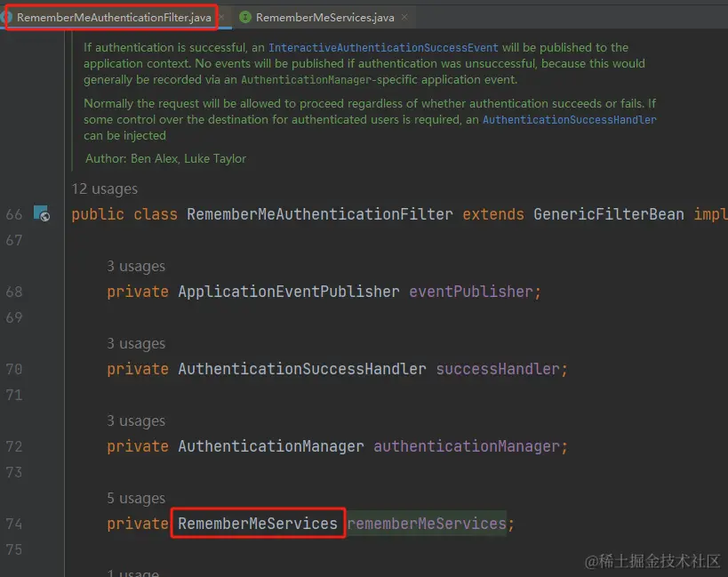This screenshot has width=728, height=577.
Task: Open the RememberMeServices.java tab
Action: [325, 18]
